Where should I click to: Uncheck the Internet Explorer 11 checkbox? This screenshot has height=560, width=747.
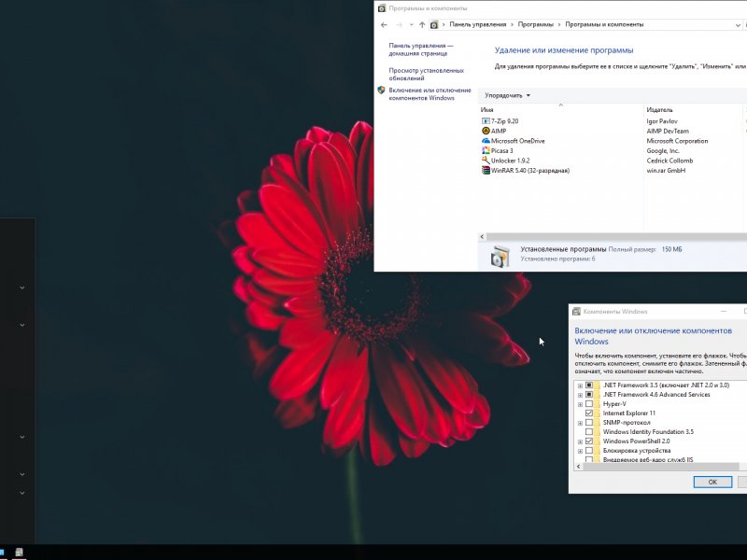click(589, 413)
